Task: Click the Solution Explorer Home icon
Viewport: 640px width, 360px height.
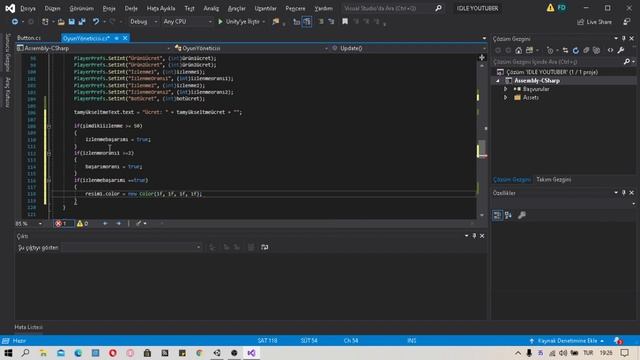Action: tap(518, 51)
